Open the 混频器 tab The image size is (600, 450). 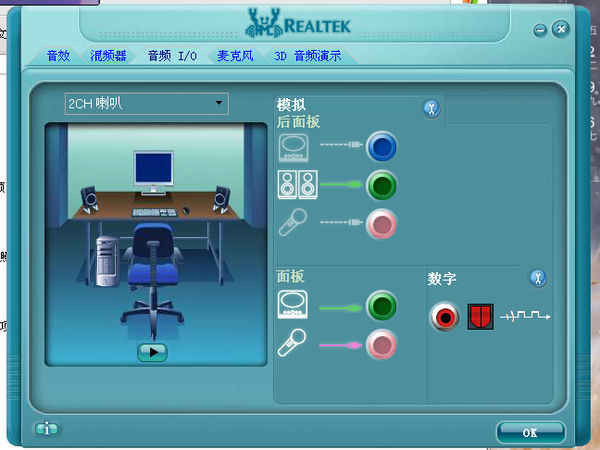click(x=108, y=56)
